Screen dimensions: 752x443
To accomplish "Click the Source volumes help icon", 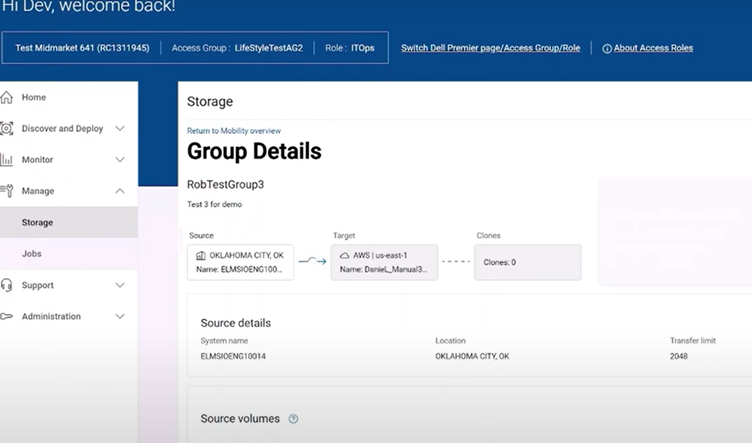I will [x=293, y=419].
